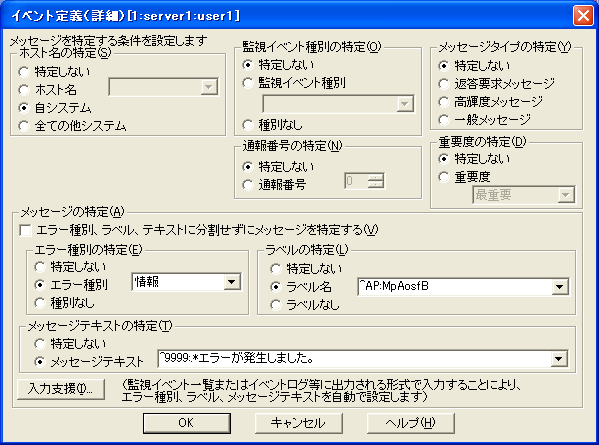Screen dimensions: 599x445
Task: Click the ^9999:.*エラーが発生しました text field
Action: click(x=354, y=359)
